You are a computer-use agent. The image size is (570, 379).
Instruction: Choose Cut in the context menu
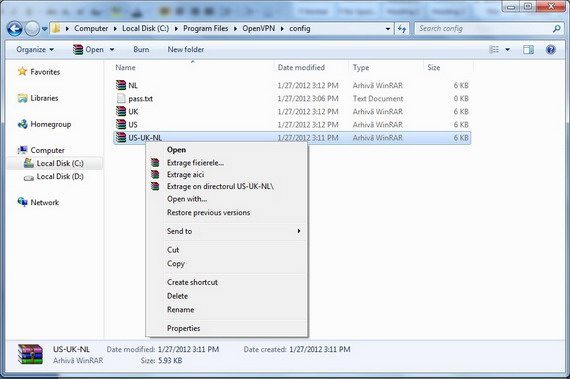(x=227, y=250)
